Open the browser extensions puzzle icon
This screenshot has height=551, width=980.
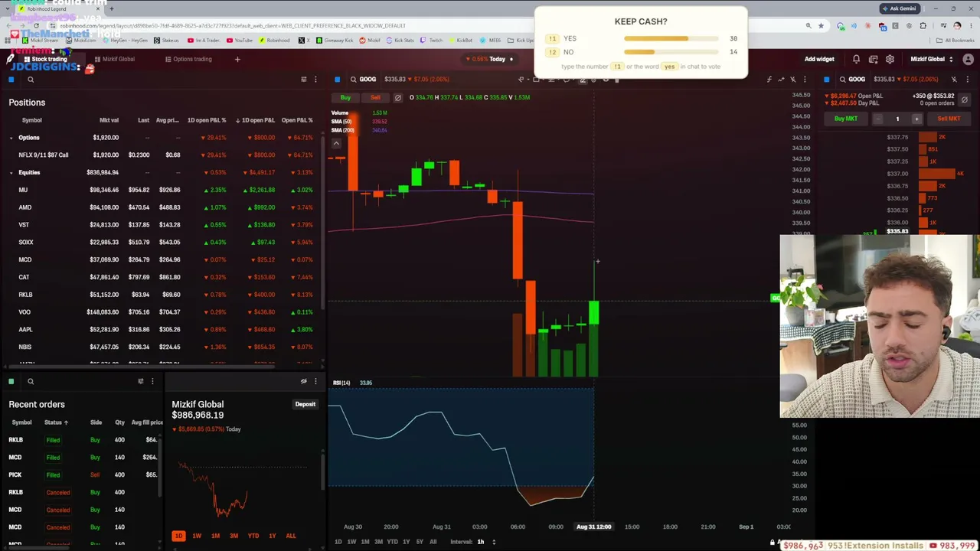tap(923, 26)
